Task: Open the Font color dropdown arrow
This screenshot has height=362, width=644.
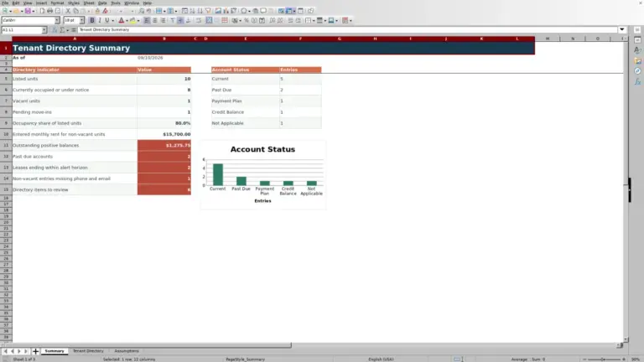Action: point(127,20)
